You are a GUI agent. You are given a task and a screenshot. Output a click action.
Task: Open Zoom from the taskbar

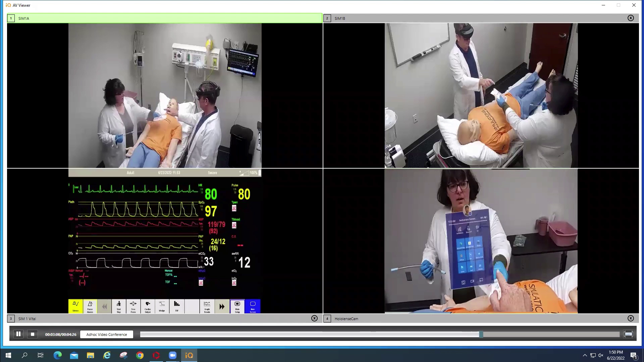pos(173,355)
